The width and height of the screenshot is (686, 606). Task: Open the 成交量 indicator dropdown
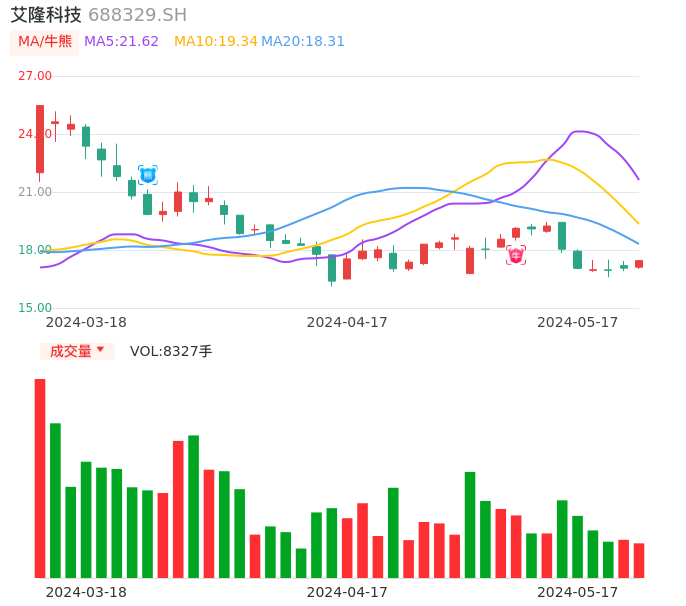pyautogui.click(x=77, y=351)
